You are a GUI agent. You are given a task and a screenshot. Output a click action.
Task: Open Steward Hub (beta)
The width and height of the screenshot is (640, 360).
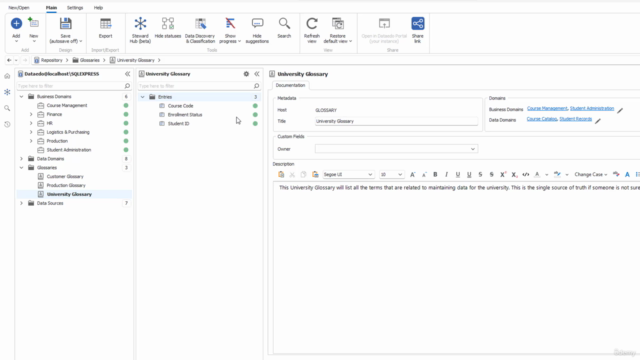coord(140,30)
